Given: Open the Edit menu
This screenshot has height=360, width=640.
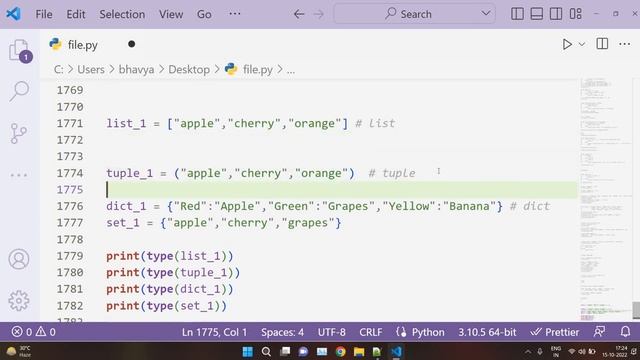Looking at the screenshot, I should pos(76,14).
